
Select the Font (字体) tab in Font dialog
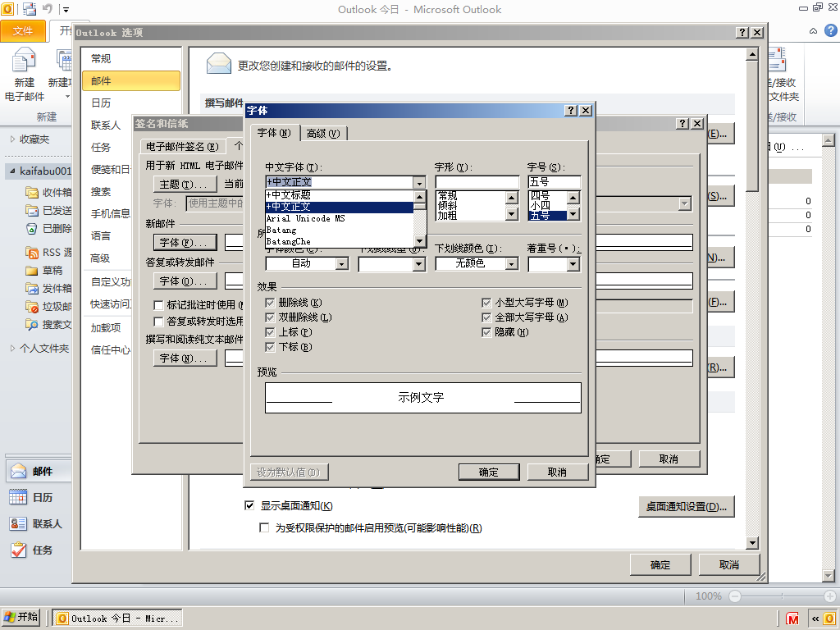tap(274, 132)
